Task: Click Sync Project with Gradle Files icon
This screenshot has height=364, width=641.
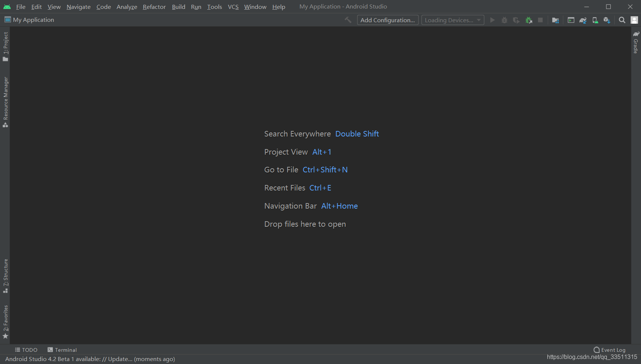Action: click(x=583, y=20)
